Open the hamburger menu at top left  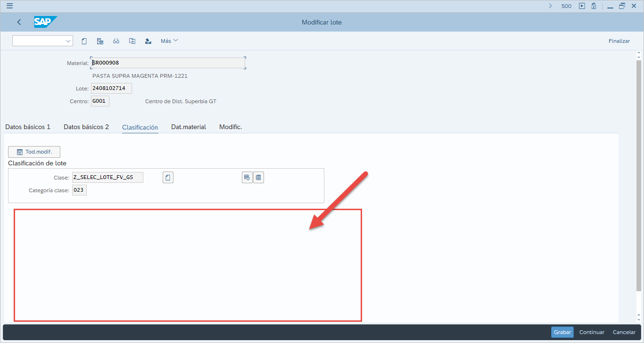[9, 6]
